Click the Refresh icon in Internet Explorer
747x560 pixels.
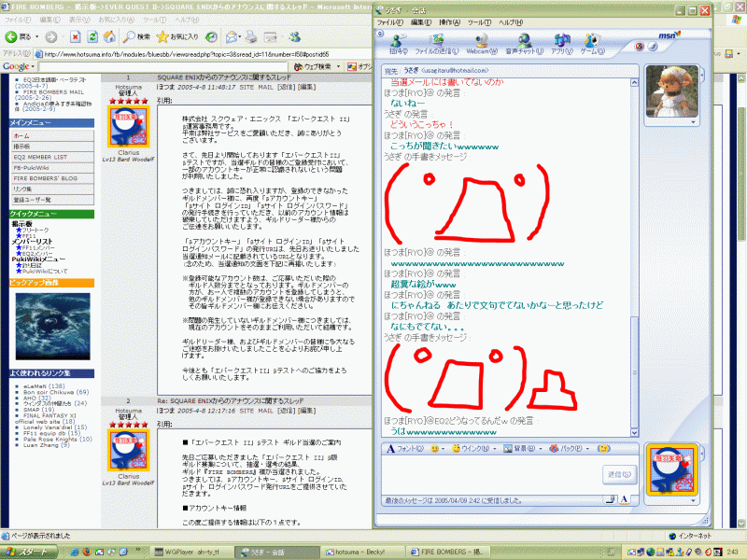[x=91, y=36]
